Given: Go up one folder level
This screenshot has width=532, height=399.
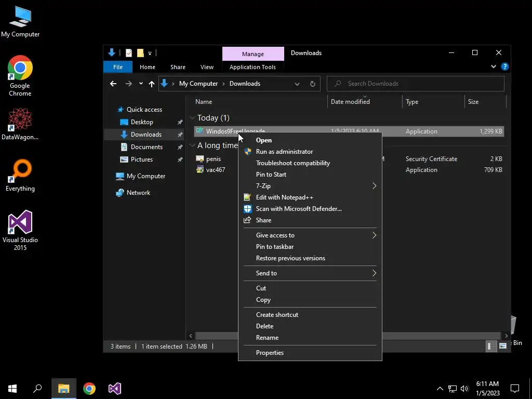Looking at the screenshot, I should pyautogui.click(x=152, y=84).
